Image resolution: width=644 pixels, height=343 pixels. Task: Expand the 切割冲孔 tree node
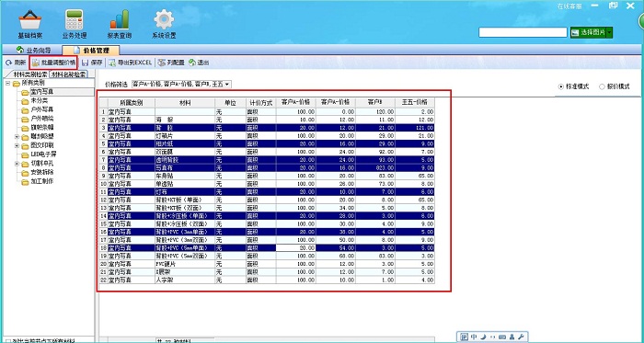(x=17, y=164)
